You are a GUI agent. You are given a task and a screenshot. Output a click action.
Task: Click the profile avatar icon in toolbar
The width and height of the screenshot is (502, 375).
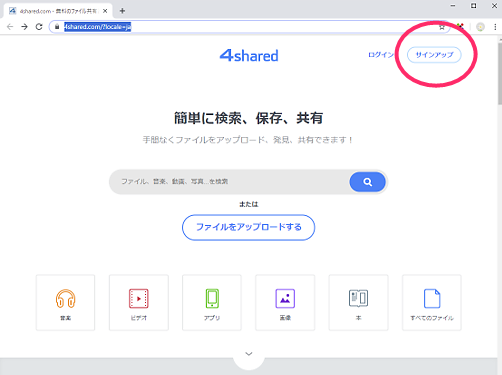click(480, 27)
